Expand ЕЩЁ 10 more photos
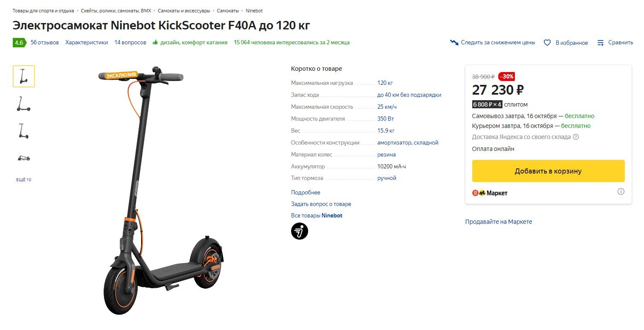Viewport: 644px width, 330px height. [24, 179]
